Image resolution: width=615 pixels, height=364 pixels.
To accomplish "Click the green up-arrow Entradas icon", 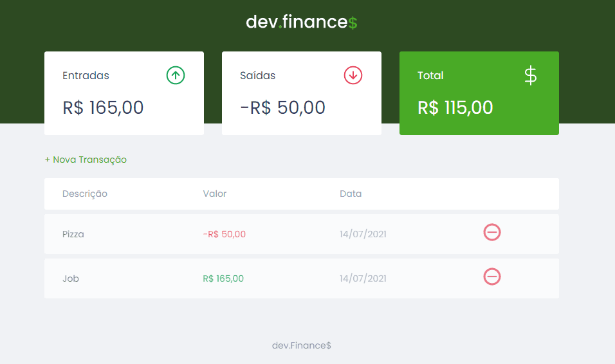I will pyautogui.click(x=176, y=75).
